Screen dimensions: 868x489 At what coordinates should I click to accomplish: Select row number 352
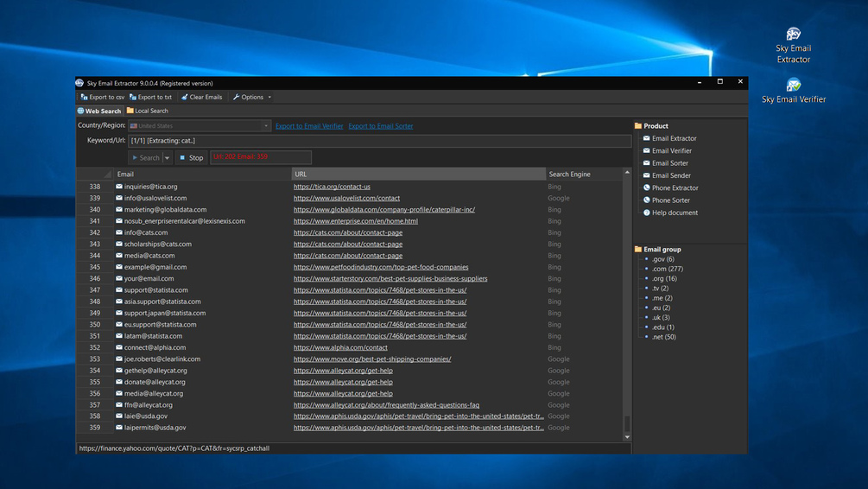(x=95, y=347)
